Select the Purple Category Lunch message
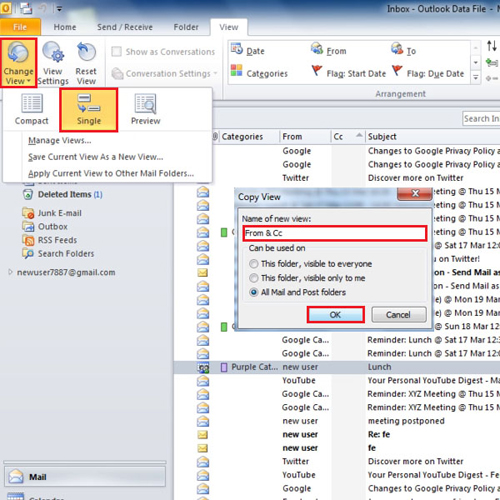The image size is (500, 500). (x=337, y=367)
